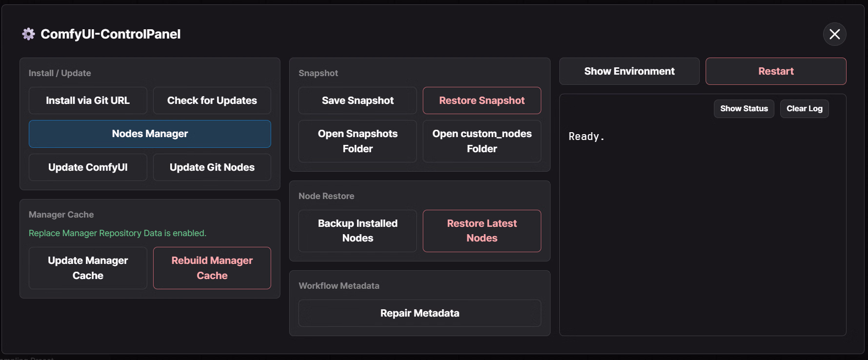Open the Nodes Manager
868x360 pixels.
click(150, 134)
